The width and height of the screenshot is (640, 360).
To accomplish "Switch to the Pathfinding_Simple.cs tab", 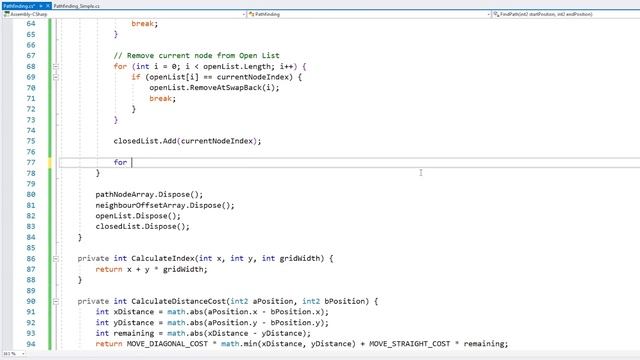I will (76, 6).
